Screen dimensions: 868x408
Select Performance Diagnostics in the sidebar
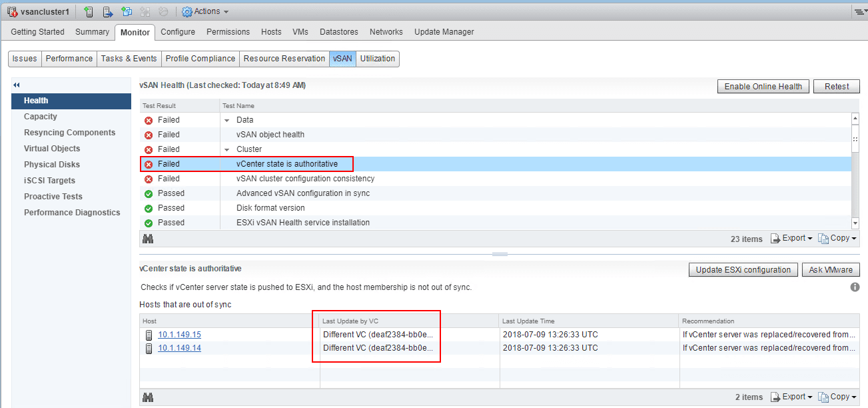click(72, 213)
